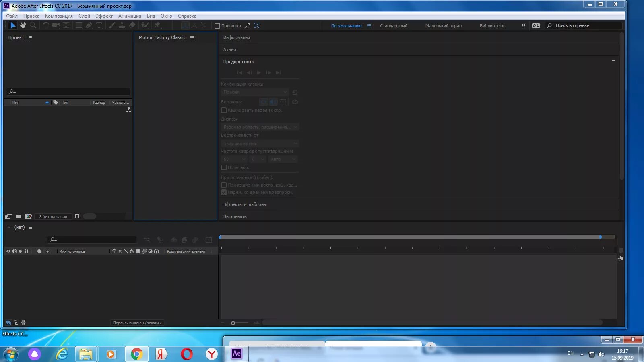Viewport: 644px width, 362px height.
Task: Select the Rotation tool
Action: 46,25
